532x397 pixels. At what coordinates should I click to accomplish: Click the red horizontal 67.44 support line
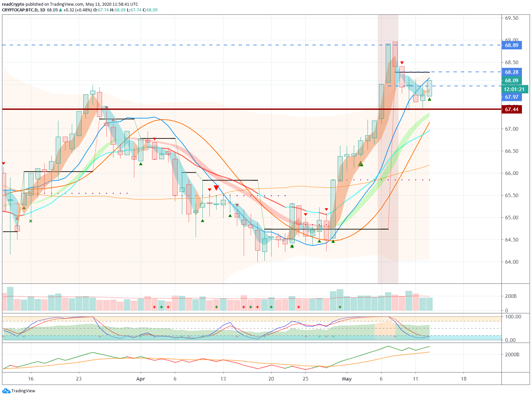coord(252,109)
